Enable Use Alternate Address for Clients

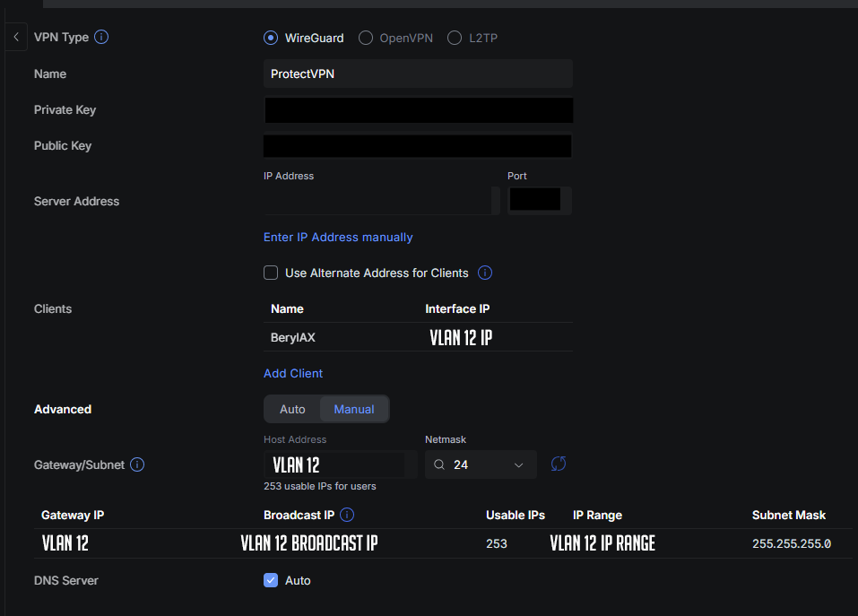pyautogui.click(x=271, y=273)
